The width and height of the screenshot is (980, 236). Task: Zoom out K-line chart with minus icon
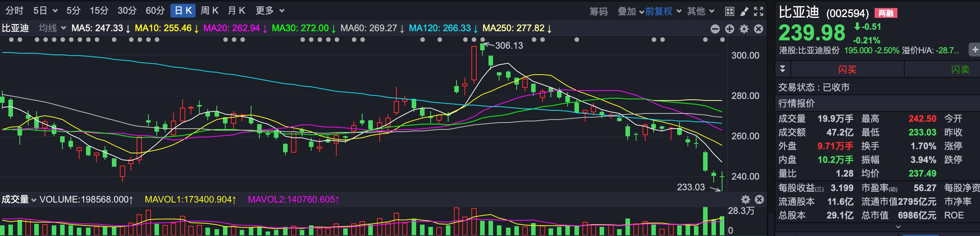pos(715,29)
